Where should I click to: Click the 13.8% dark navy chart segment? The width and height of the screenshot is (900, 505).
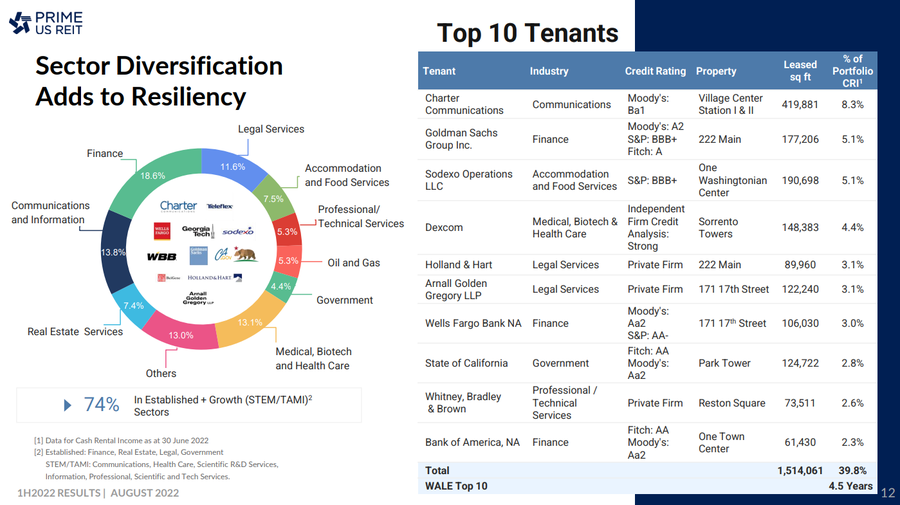coord(113,252)
